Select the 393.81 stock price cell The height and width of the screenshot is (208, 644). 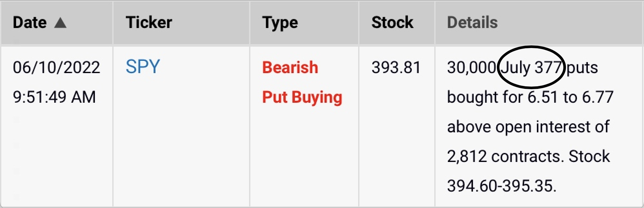click(396, 67)
